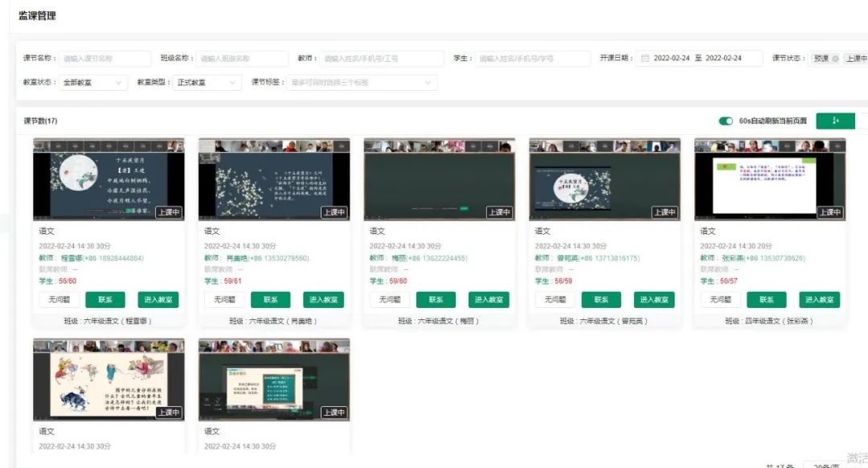The height and width of the screenshot is (468, 868).
Task: Open 肖美艳's class video thumbnail
Action: pyautogui.click(x=274, y=179)
